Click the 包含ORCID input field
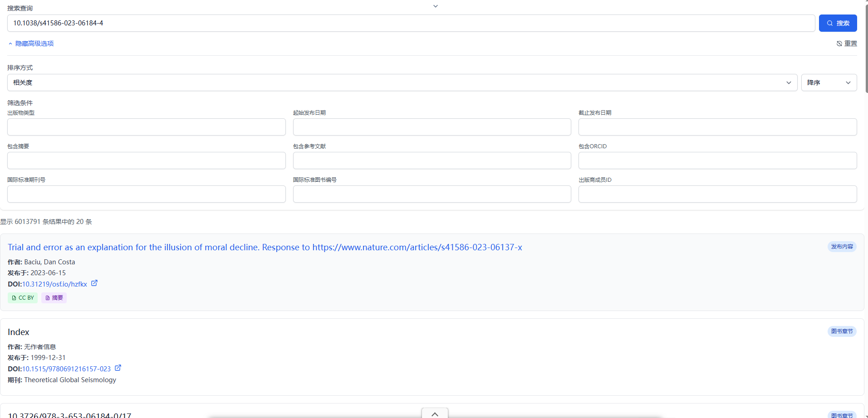 717,160
